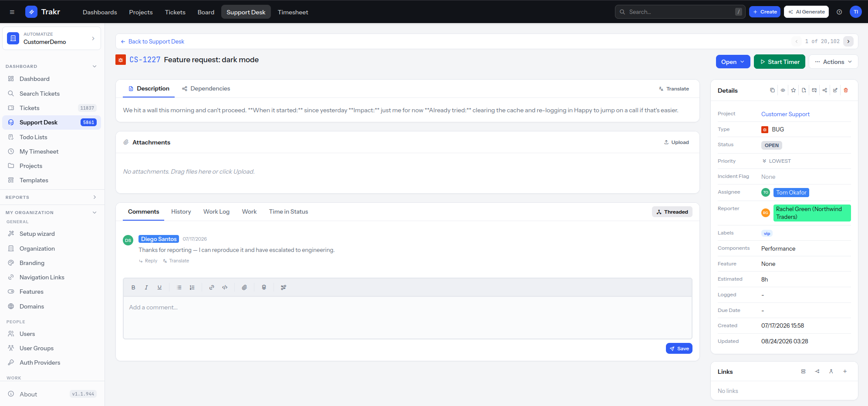Toggle Threaded comment view
The height and width of the screenshot is (406, 868).
pos(672,212)
